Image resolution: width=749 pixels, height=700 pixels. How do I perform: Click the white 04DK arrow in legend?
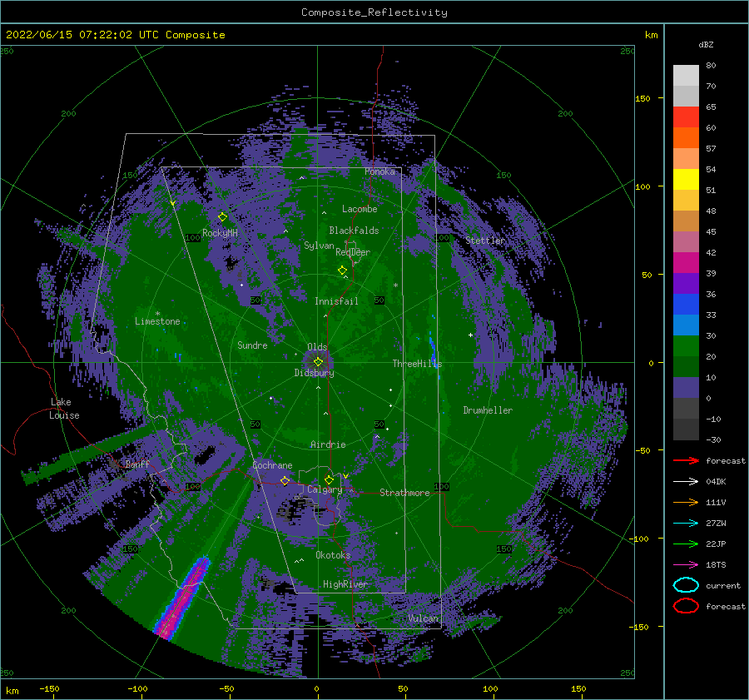click(686, 482)
